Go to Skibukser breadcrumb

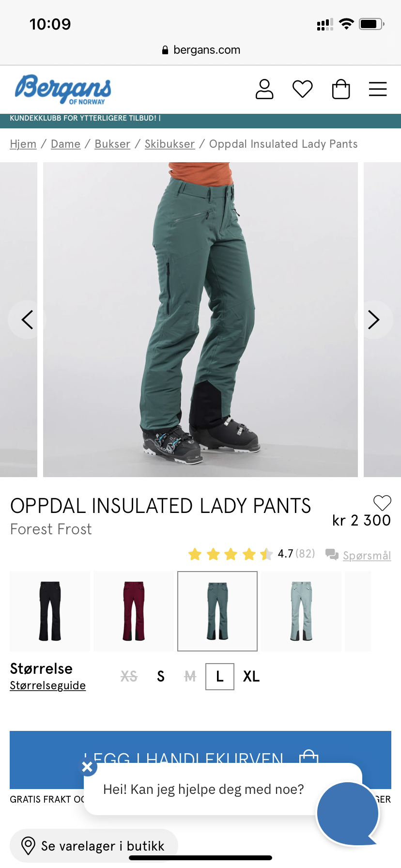click(x=170, y=144)
